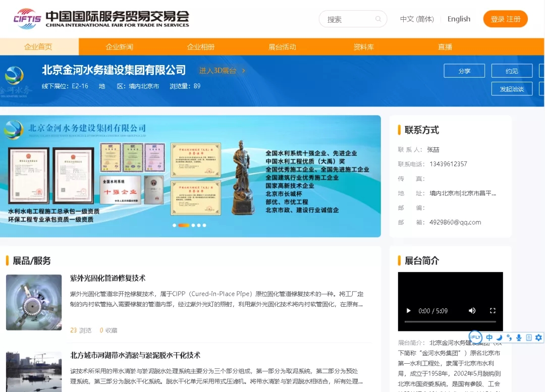The width and height of the screenshot is (545, 392).
Task: Click the 紫外光固化 CIPP description paragraph
Action: click(x=216, y=299)
